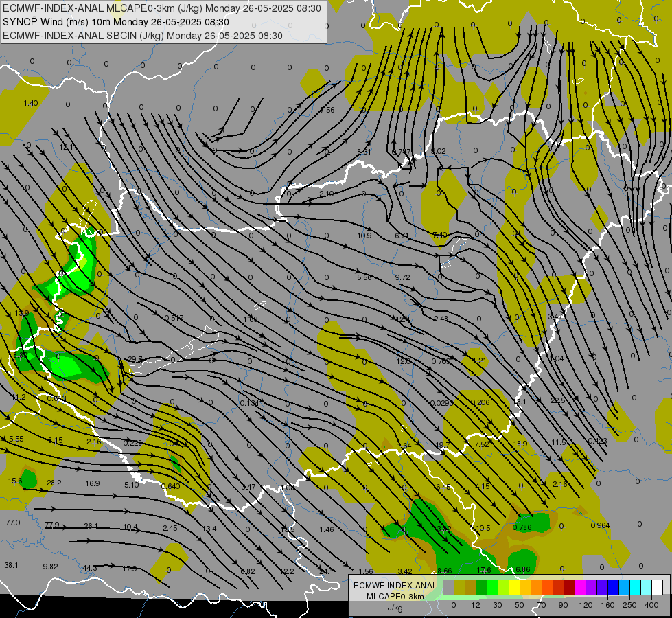Click the map value 0.206
The image size is (672, 618).
click(x=480, y=402)
